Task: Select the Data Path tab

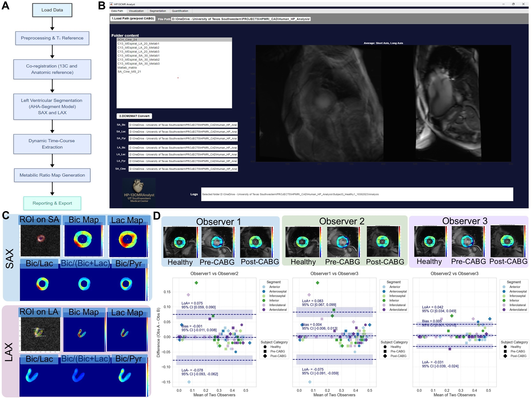Action: click(117, 11)
